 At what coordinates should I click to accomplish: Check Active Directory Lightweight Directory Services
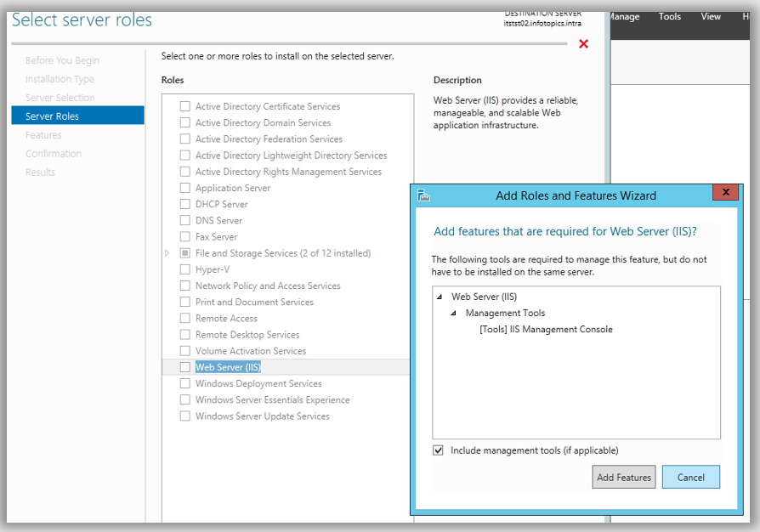click(x=184, y=155)
